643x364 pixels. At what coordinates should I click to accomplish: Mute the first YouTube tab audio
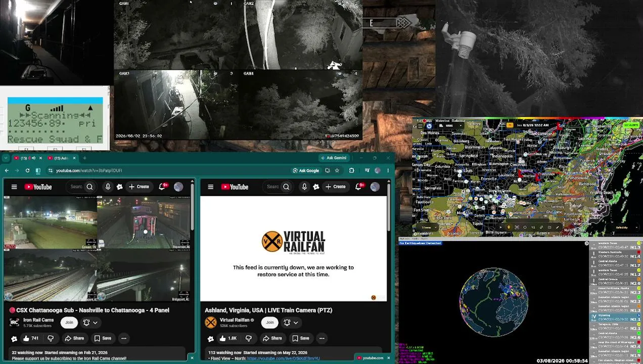coord(33,158)
